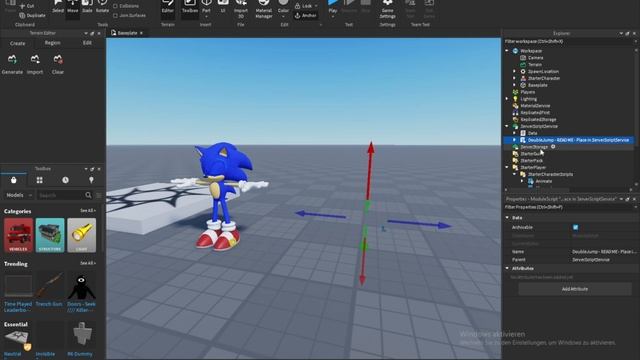The width and height of the screenshot is (640, 360).
Task: Click the Import 3D button
Action: pyautogui.click(x=241, y=9)
